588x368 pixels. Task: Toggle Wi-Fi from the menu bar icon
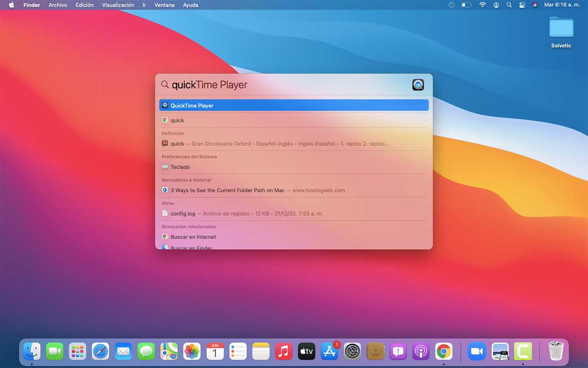click(x=483, y=5)
